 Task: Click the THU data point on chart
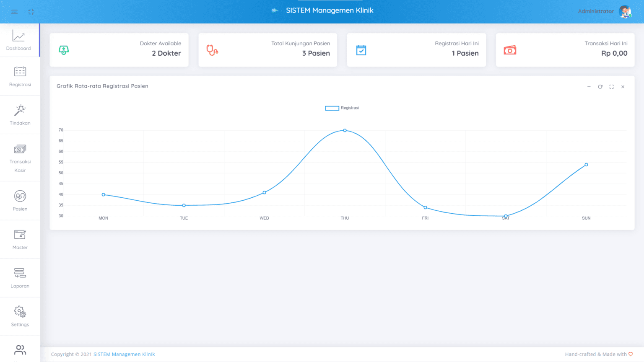click(345, 130)
